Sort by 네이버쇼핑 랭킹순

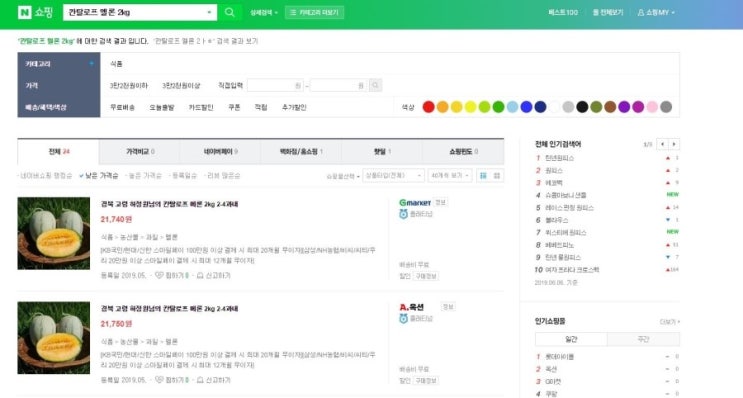46,176
